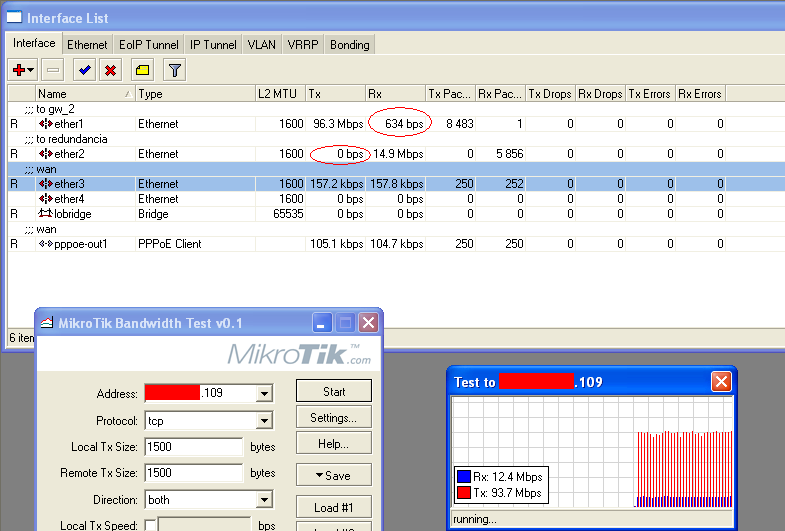The width and height of the screenshot is (785, 531).
Task: Open the Bonding tab
Action: [x=349, y=45]
